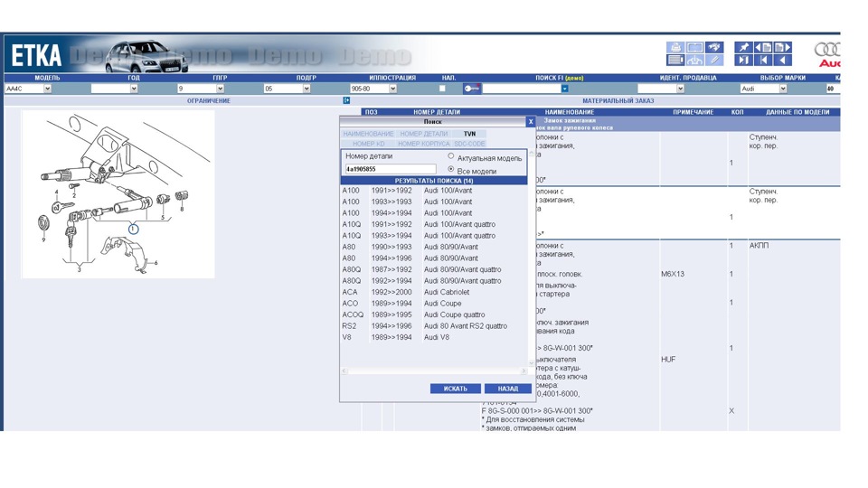This screenshot has width=868, height=488.
Task: Click the horizontal scrollbar in search results
Action: (x=433, y=371)
